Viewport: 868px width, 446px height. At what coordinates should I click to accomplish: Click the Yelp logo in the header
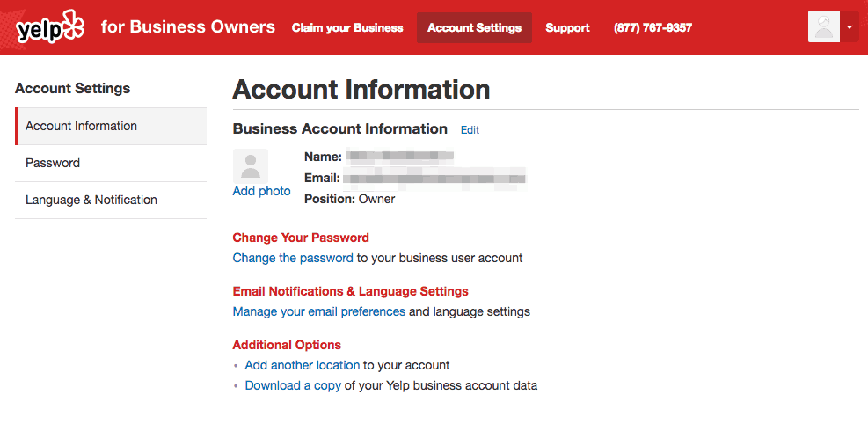point(50,27)
